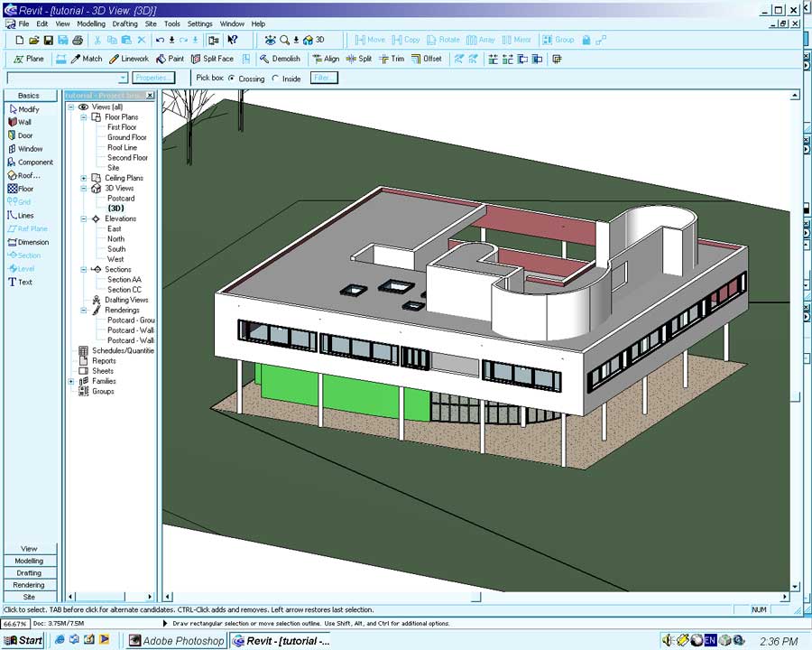Open the Settings menu
Screen dimensions: 812x650
click(x=200, y=23)
